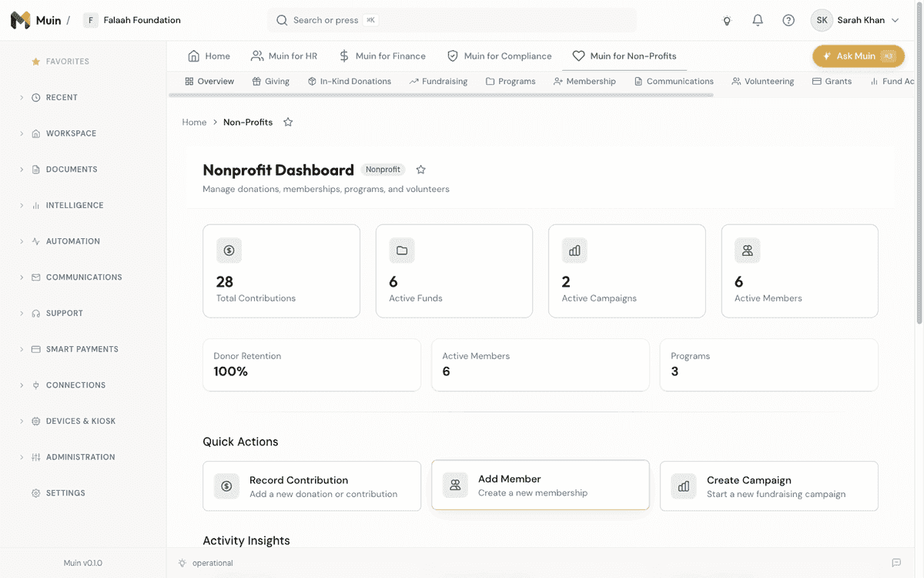The image size is (924, 578).
Task: Expand the Connections sidebar section
Action: point(22,385)
